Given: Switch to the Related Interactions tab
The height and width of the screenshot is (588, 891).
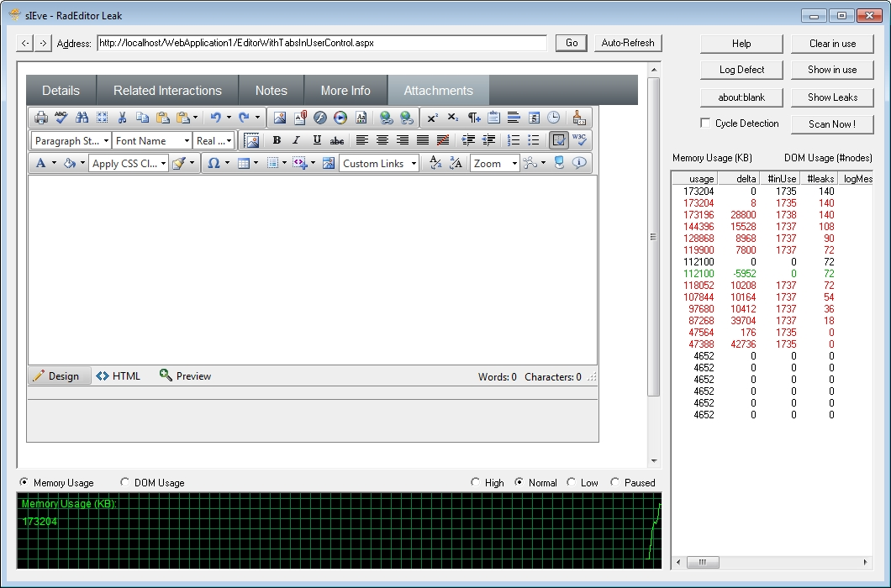Looking at the screenshot, I should coord(167,91).
